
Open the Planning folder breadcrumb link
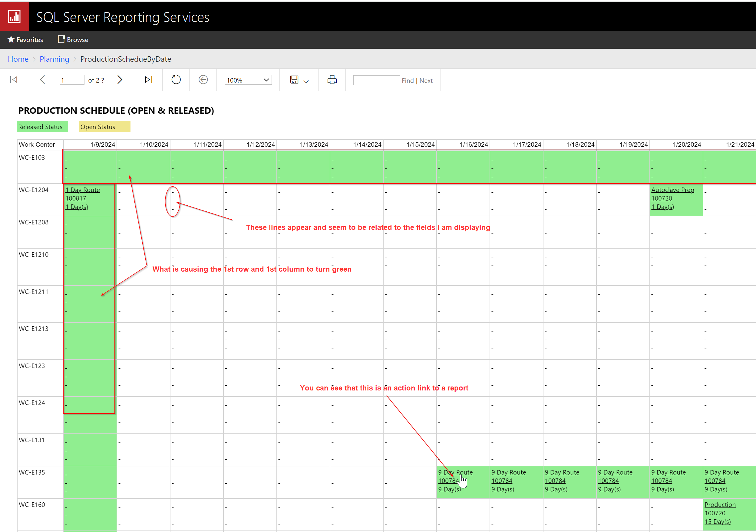coord(54,59)
